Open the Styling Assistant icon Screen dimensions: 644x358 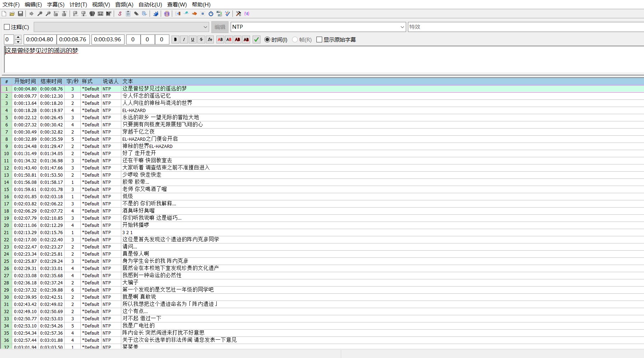click(186, 14)
